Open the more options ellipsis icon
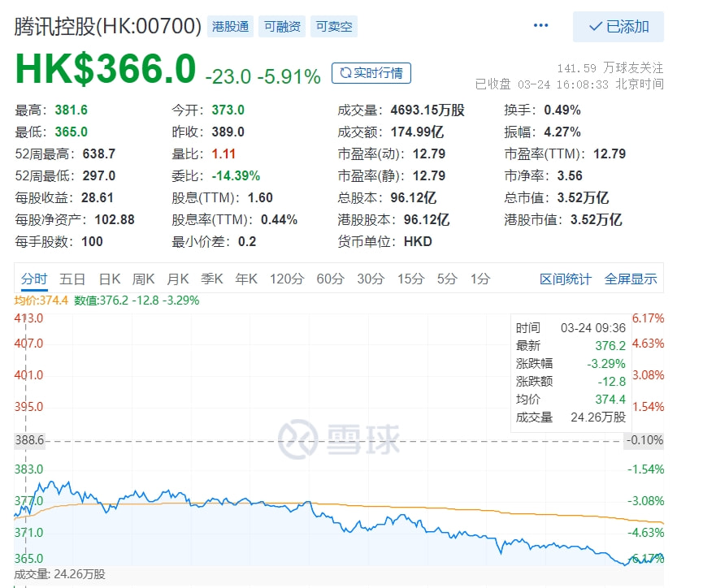703x588 pixels. (x=541, y=26)
